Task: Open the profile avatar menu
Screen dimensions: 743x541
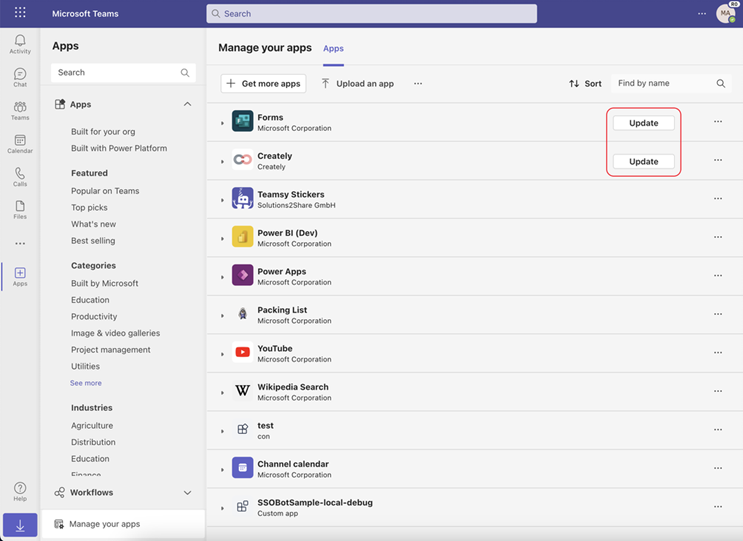Action: 725,13
